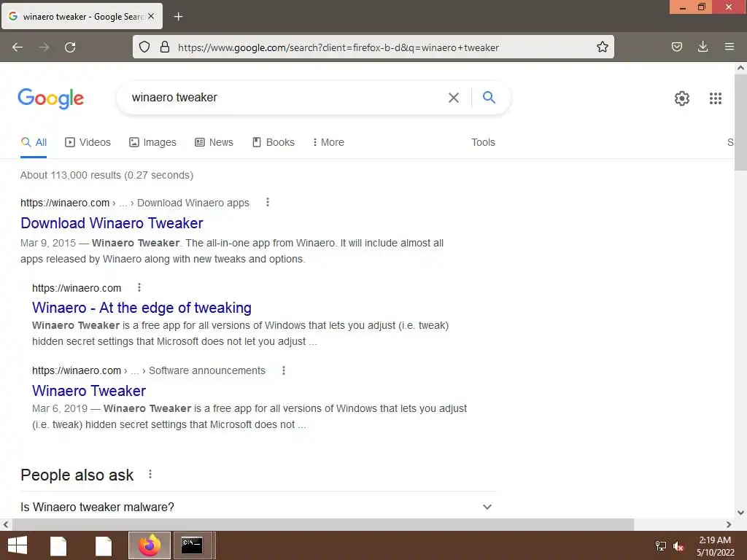This screenshot has height=560, width=747.
Task: Open Google quick settings gear
Action: coord(682,98)
